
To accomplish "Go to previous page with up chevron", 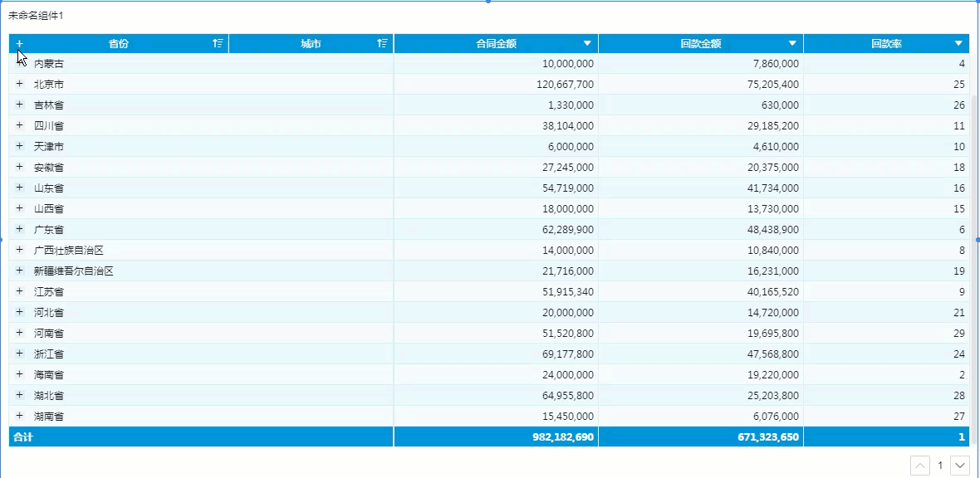I will pos(920,466).
